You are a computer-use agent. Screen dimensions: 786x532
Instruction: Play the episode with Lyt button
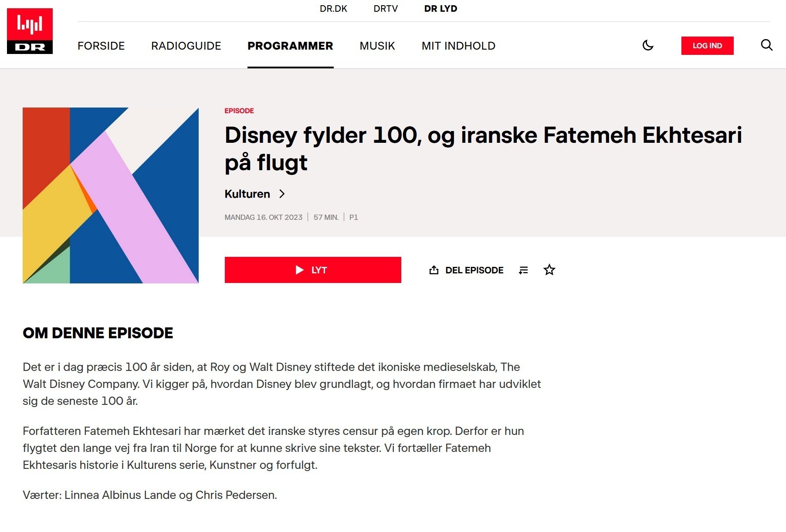pos(313,270)
